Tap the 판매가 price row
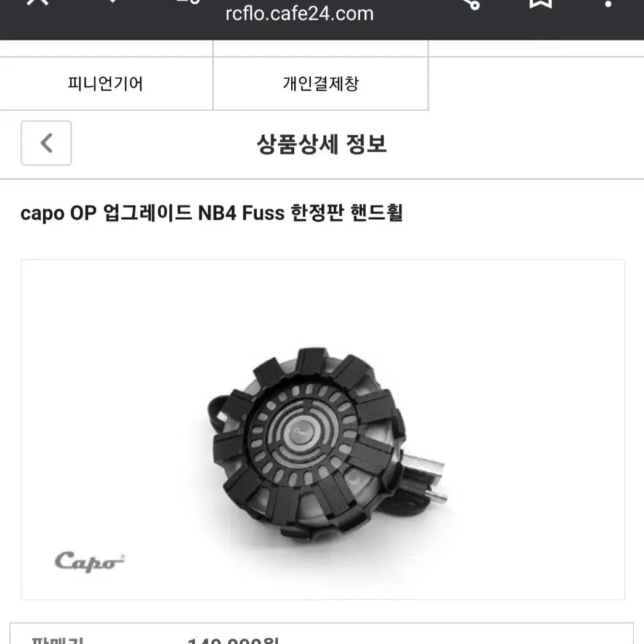Screen dimensions: 644x644 321,634
